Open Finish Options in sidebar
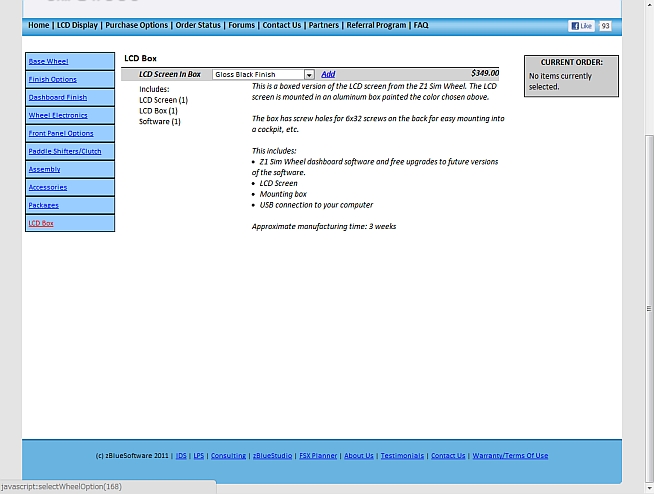Screen dimensions: 654x494 53,79
